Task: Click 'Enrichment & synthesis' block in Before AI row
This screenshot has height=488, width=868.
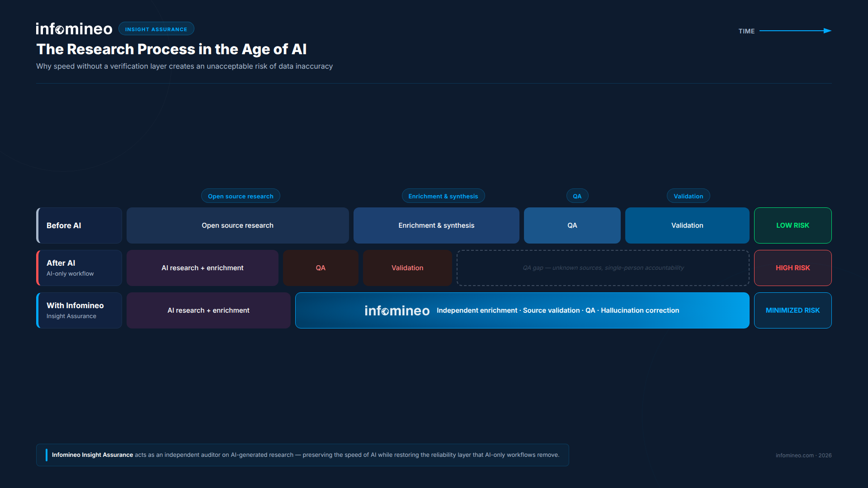Action: 436,225
